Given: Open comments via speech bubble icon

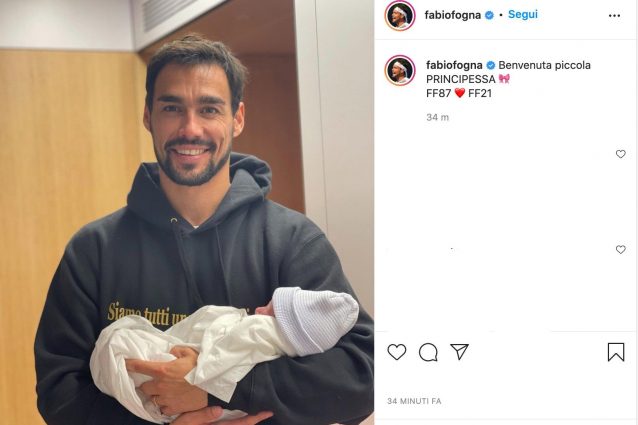Looking at the screenshot, I should click(x=428, y=352).
